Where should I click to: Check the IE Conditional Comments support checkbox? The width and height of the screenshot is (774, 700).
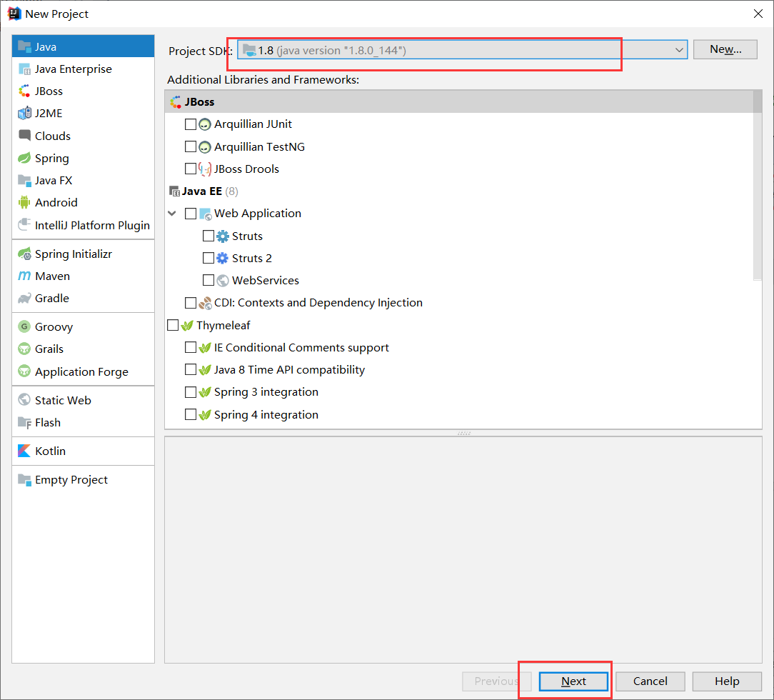pos(191,348)
